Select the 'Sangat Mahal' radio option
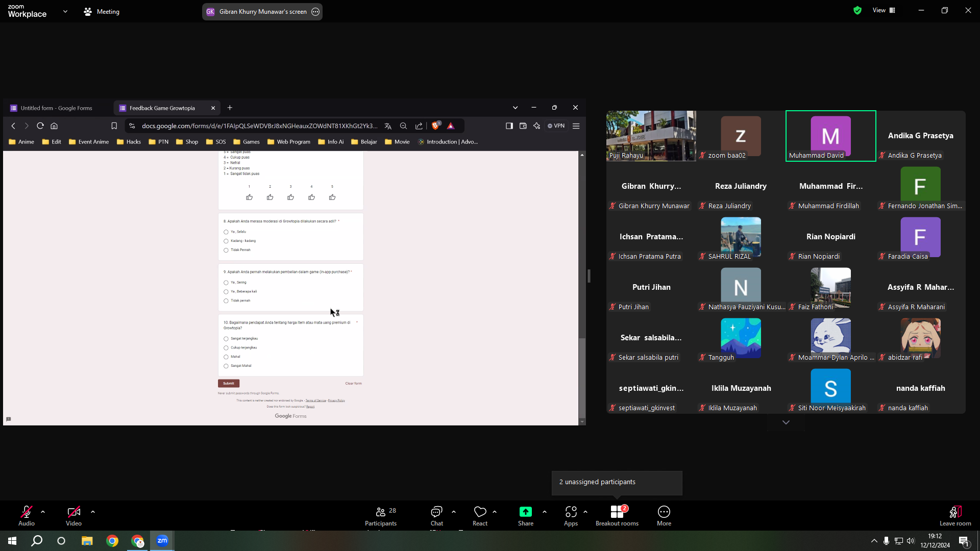This screenshot has width=980, height=551. coord(226,366)
